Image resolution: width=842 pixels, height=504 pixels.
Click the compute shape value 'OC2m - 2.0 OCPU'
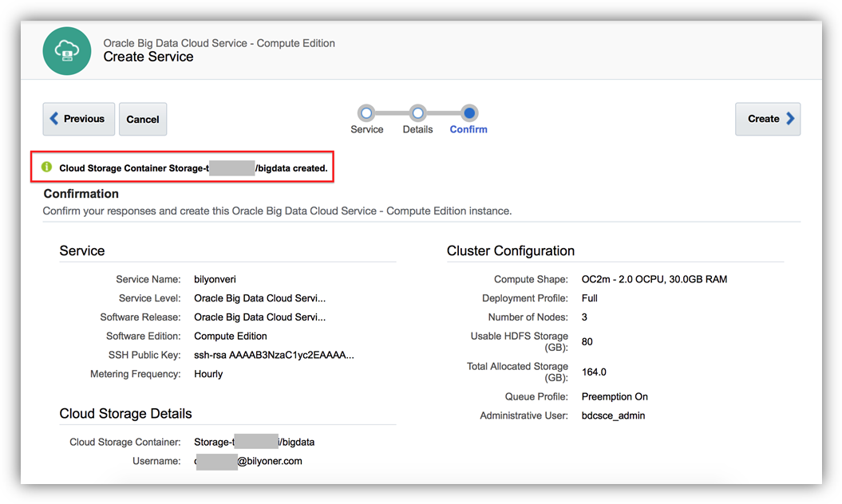coord(654,279)
